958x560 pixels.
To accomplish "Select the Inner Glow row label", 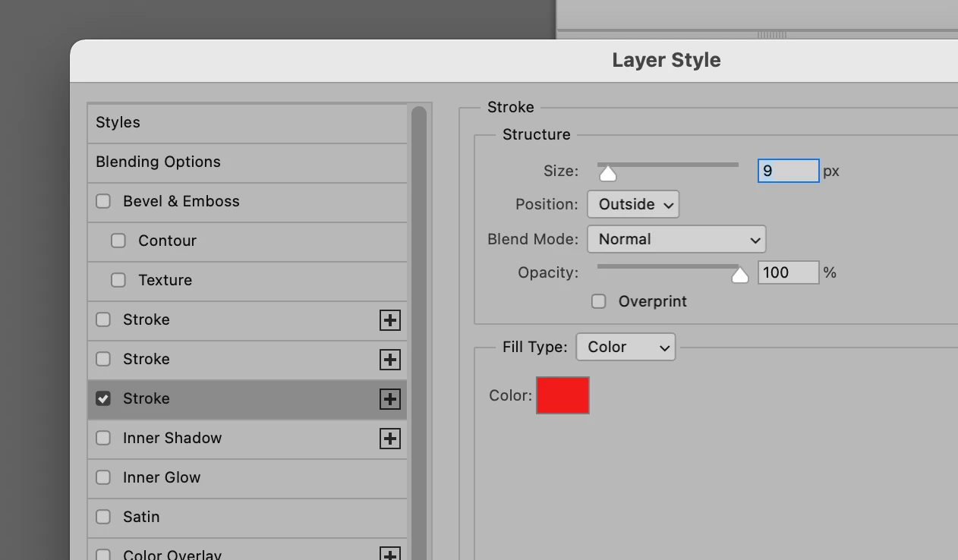I will tap(162, 477).
